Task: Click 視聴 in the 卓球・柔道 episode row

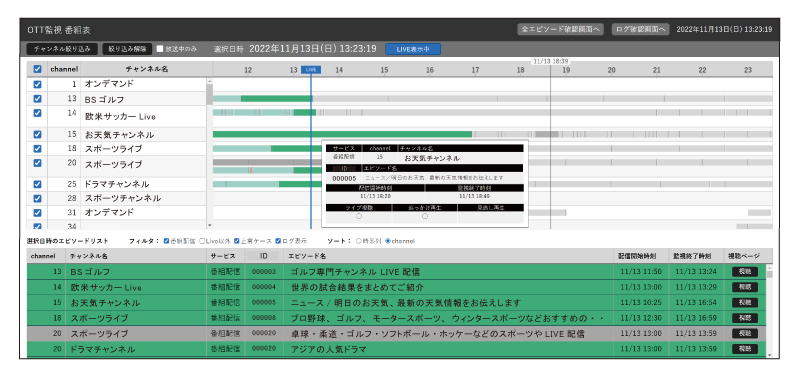Action: click(x=745, y=334)
